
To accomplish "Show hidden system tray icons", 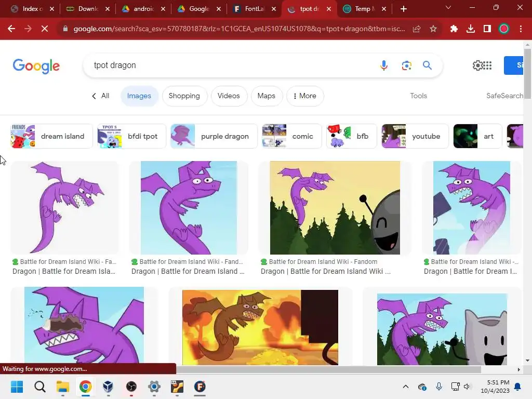I will (x=405, y=387).
